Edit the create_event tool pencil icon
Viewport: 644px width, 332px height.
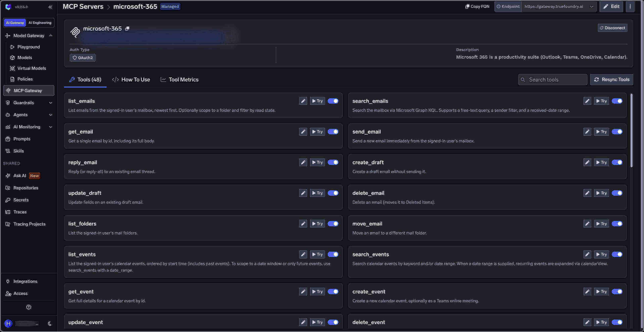587,292
